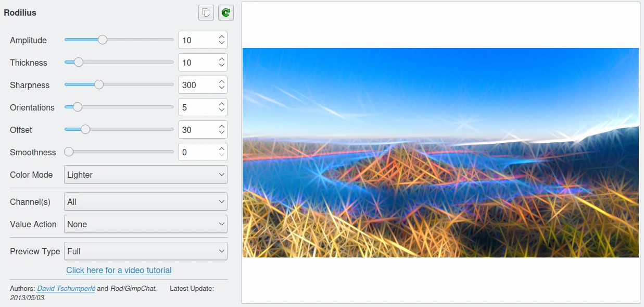
Task: Increase Offset with the up arrow
Action: click(x=222, y=127)
